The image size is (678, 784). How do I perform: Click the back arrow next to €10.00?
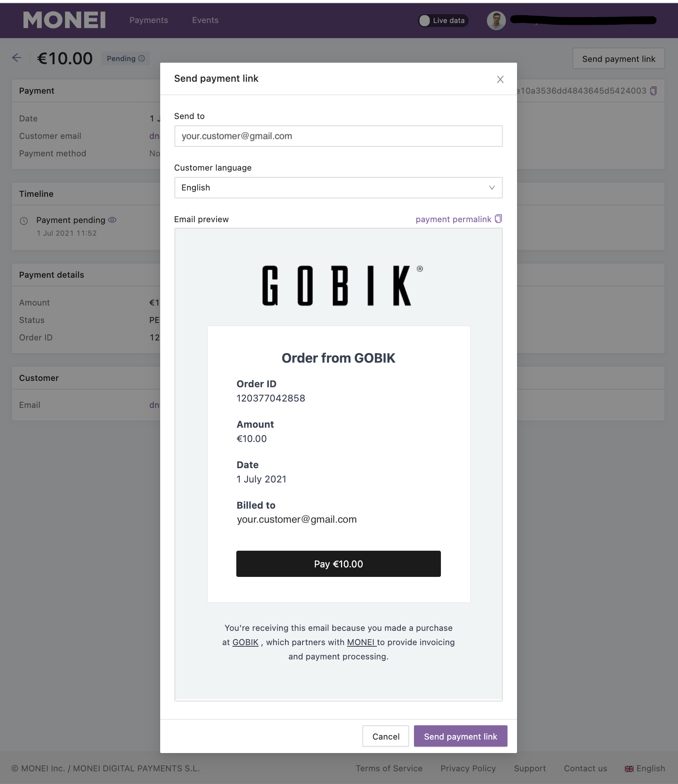[17, 58]
